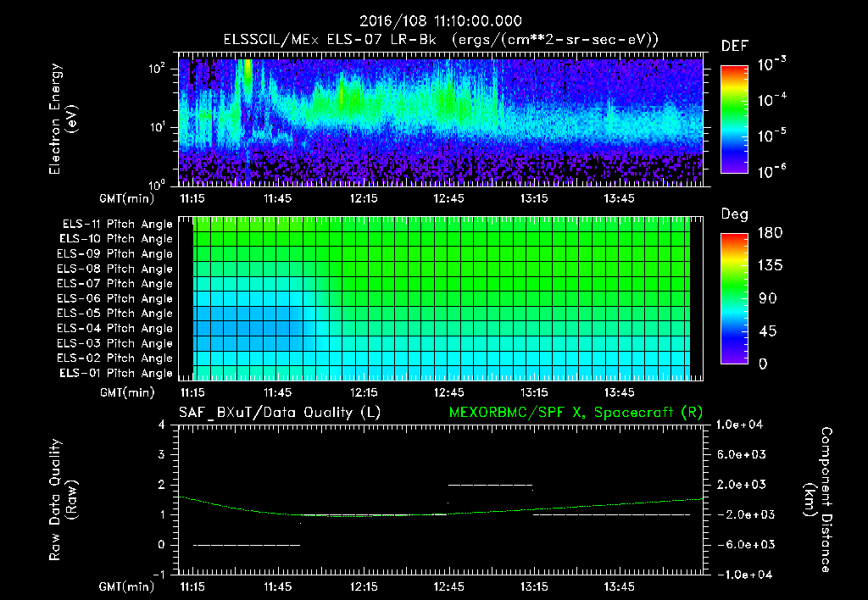Click the electron energy spectrogram image

(441, 122)
